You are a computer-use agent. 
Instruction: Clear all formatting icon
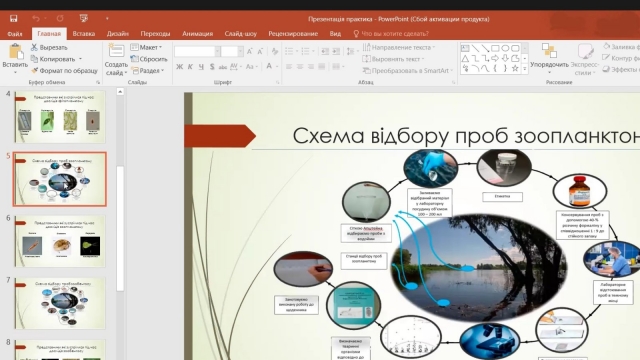coord(275,51)
